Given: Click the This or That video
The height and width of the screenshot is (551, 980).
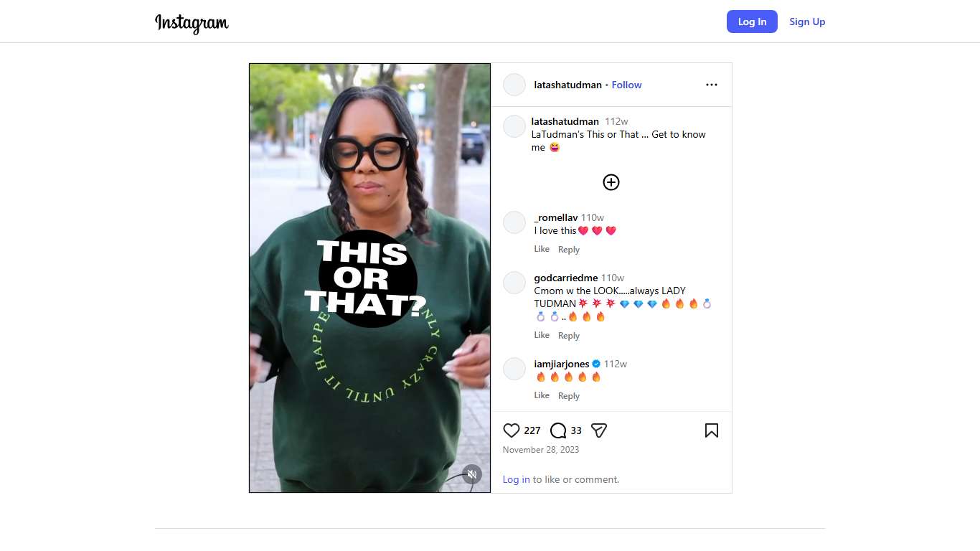Looking at the screenshot, I should pos(369,278).
